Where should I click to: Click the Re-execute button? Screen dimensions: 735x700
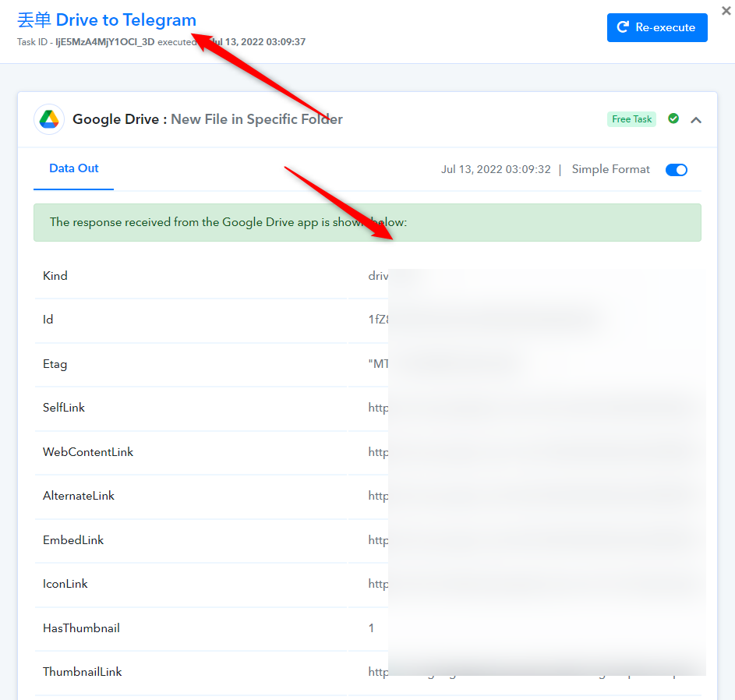click(x=657, y=27)
